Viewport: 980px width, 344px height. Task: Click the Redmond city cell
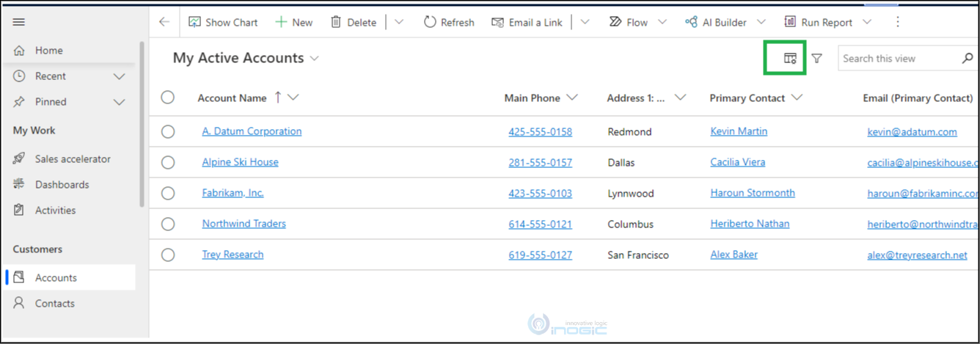(x=629, y=132)
